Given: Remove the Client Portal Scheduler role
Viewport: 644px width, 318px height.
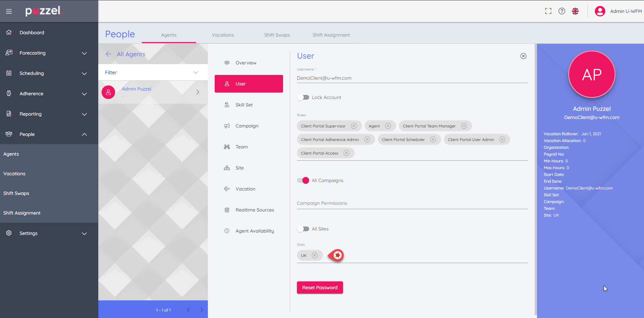Looking at the screenshot, I should 433,140.
